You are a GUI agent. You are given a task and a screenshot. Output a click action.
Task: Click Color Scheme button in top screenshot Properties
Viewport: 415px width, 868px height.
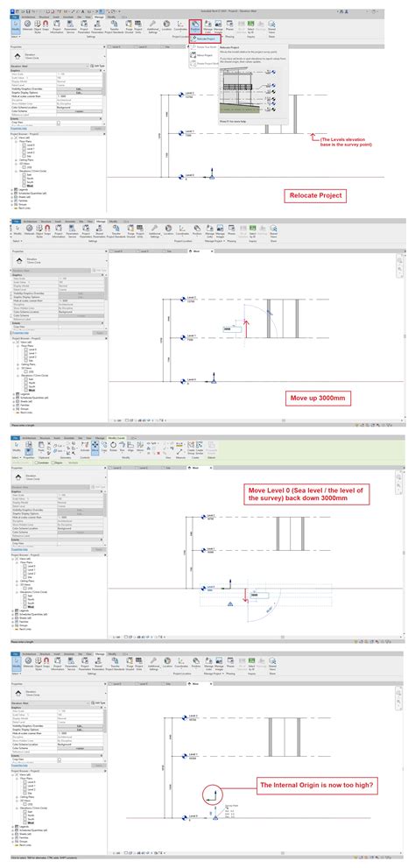click(x=79, y=111)
